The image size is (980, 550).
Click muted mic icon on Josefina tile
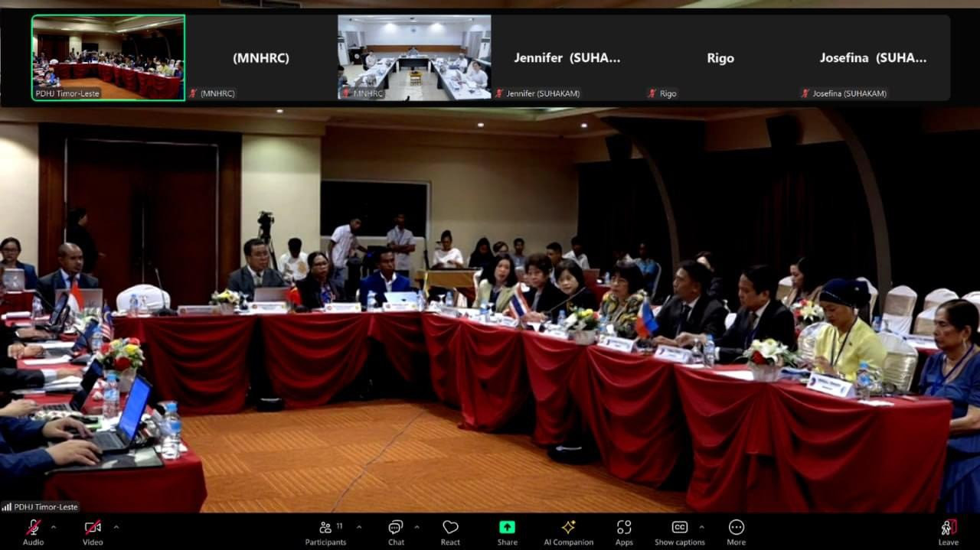coord(805,93)
